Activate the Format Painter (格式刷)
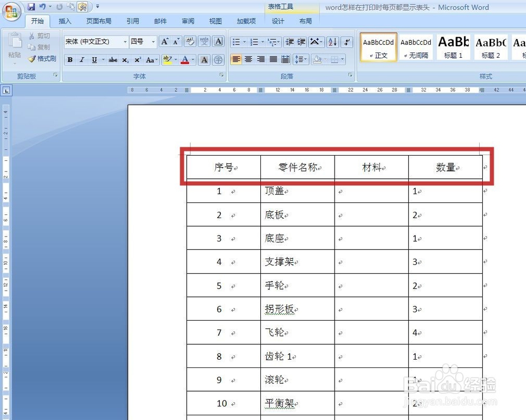This screenshot has height=420, width=526. tap(42, 58)
